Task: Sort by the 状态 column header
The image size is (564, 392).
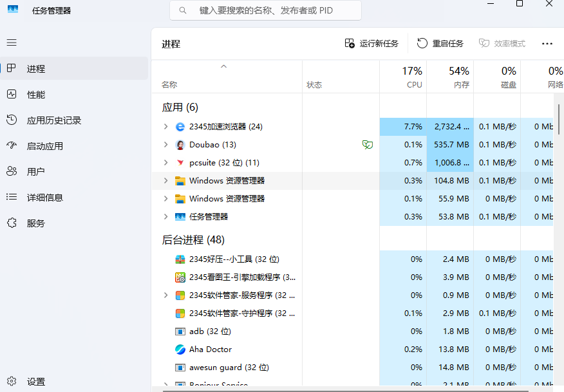Action: point(341,77)
